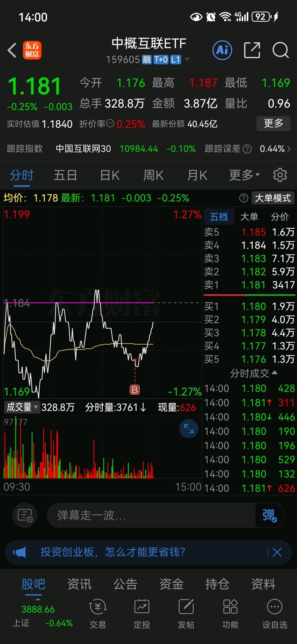This screenshot has height=644, width=297.
Task: Open search with the magnifier icon
Action: click(280, 50)
